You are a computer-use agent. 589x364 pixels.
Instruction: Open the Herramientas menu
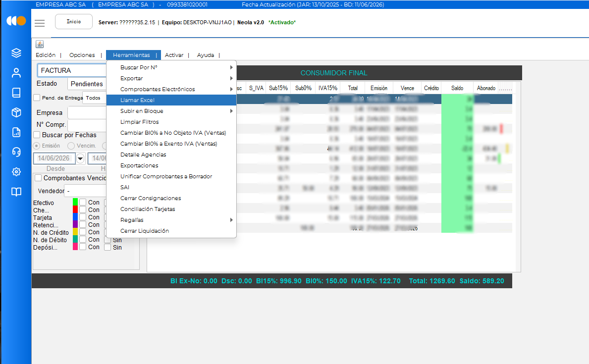click(131, 55)
